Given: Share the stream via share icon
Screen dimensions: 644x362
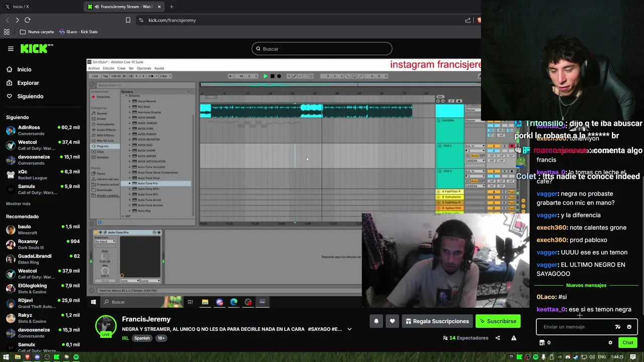Looking at the screenshot, I should [x=498, y=338].
